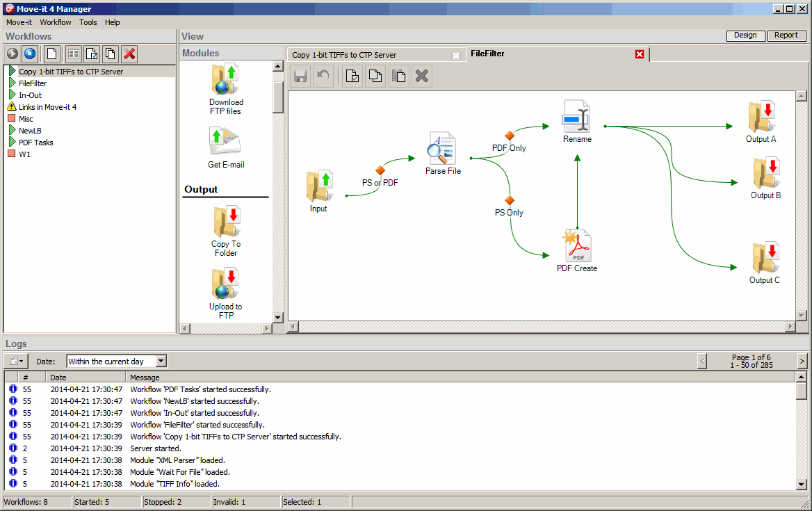Click the Report button

(x=786, y=35)
